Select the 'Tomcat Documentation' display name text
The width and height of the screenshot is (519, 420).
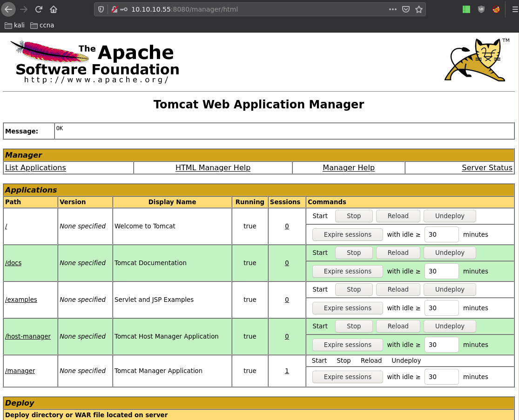point(150,263)
